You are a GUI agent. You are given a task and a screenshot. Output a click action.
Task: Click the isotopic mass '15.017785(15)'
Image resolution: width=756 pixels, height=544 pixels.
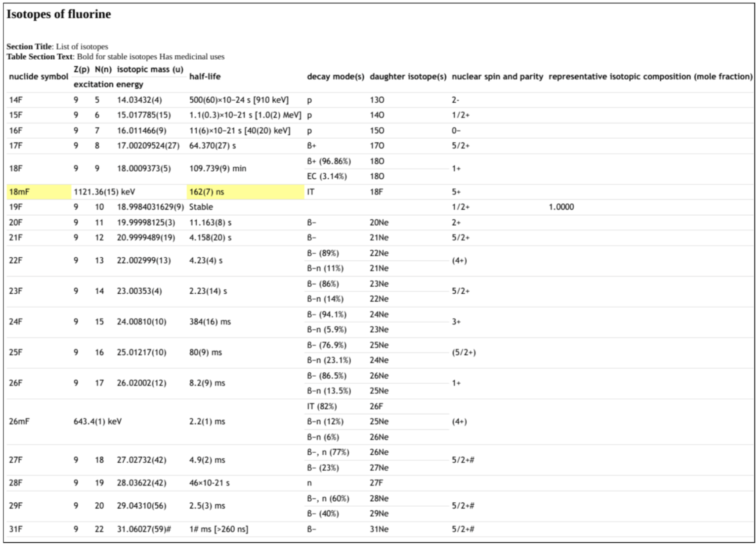144,115
